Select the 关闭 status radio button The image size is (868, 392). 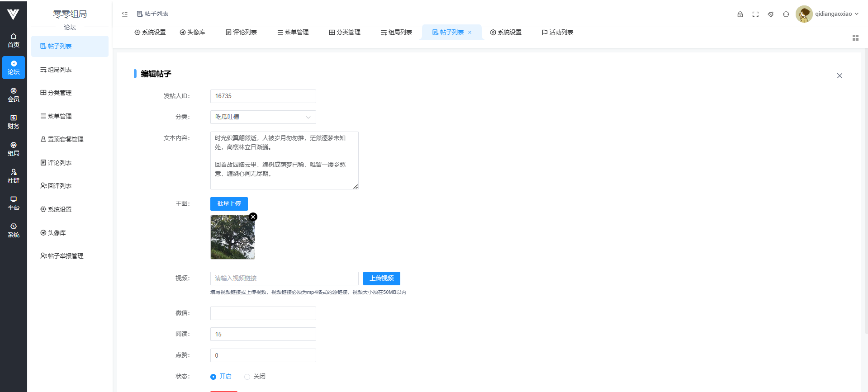tap(247, 377)
